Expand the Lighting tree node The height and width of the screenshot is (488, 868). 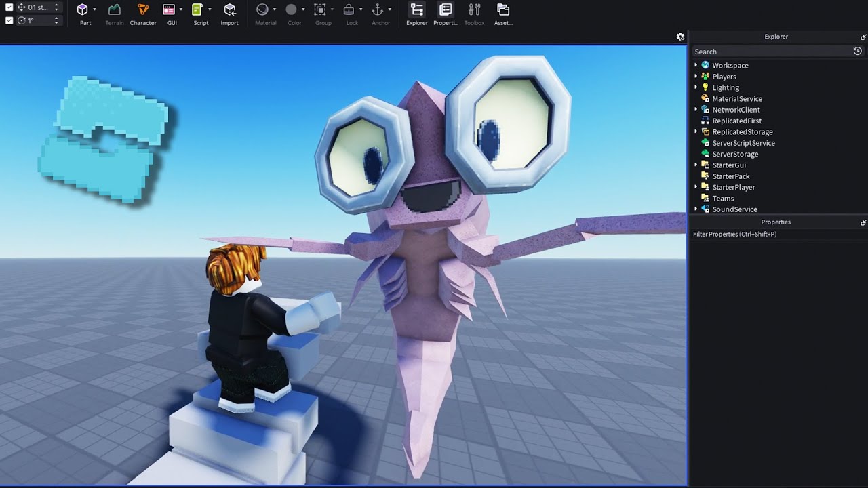(696, 87)
